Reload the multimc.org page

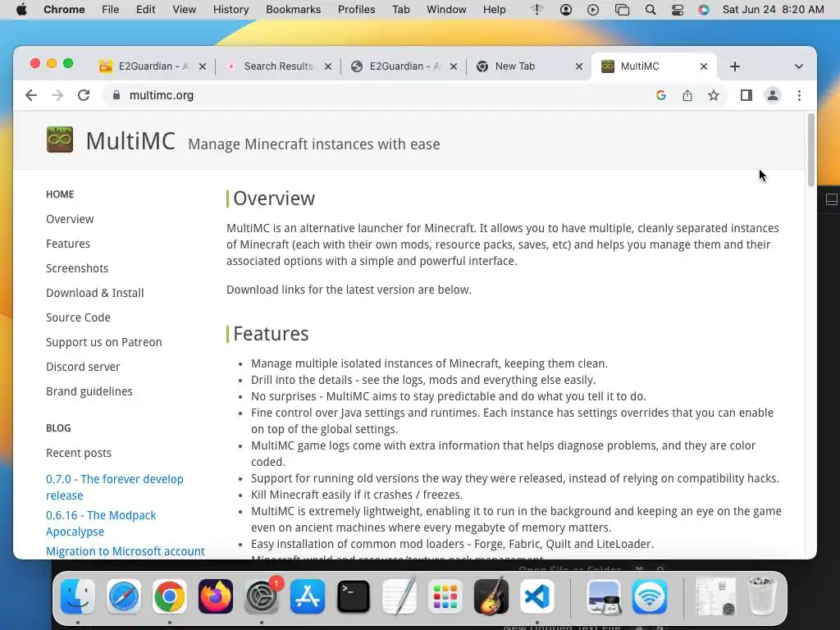[x=84, y=95]
